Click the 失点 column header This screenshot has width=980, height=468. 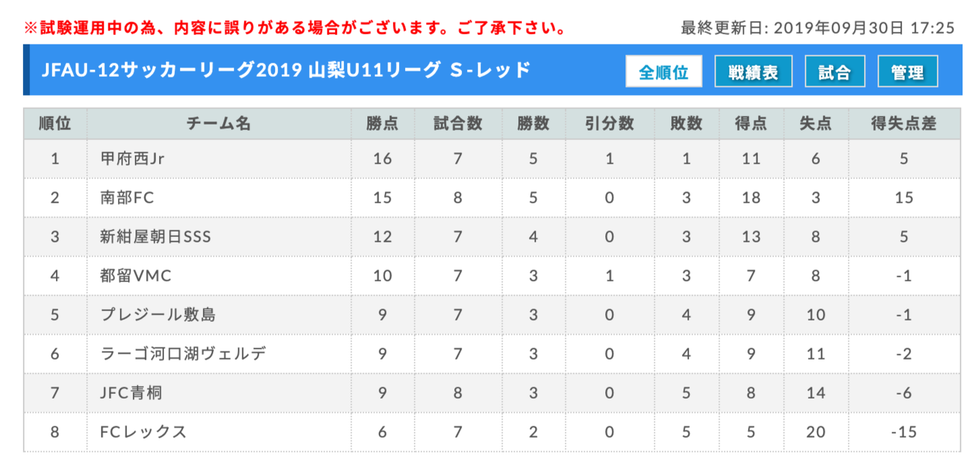pos(816,124)
